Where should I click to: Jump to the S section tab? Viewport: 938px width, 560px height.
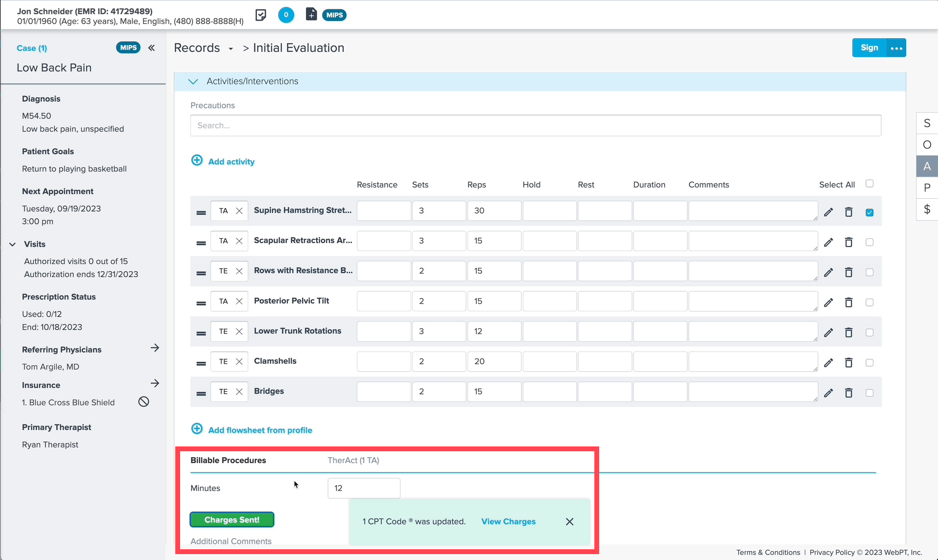927,123
